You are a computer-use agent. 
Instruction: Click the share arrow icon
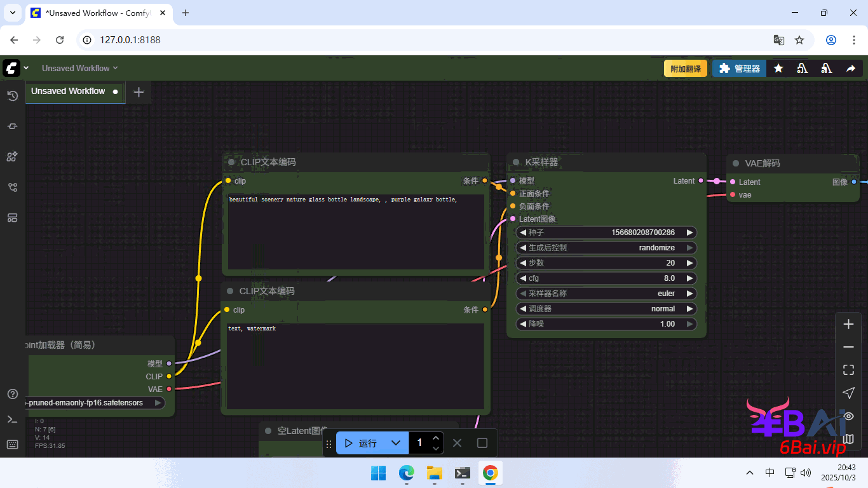(x=851, y=69)
